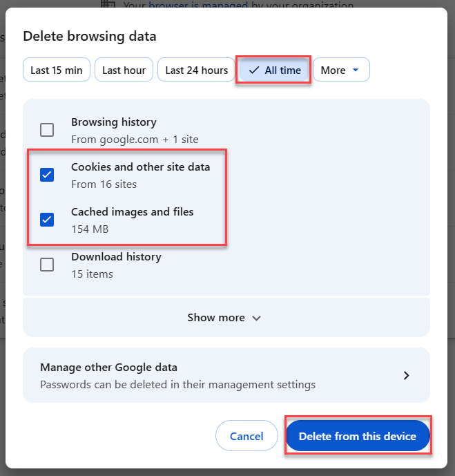Choose the Last hour time range
455x476 pixels.
[124, 70]
